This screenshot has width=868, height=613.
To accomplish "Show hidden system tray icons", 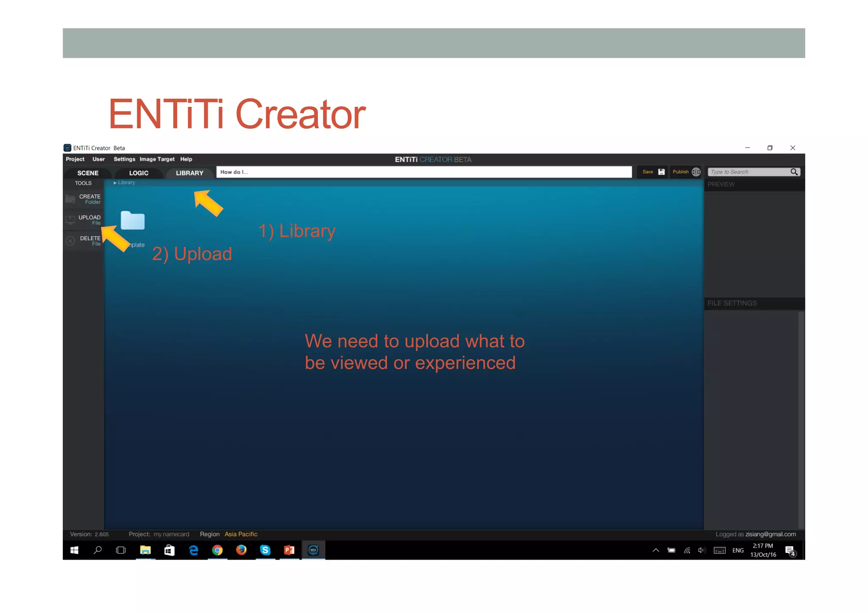I will (x=656, y=550).
